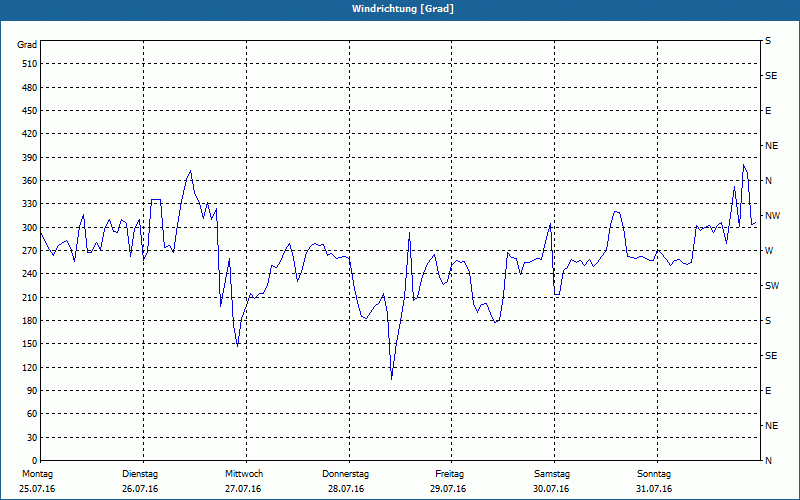Click the date 31.07.16
The image size is (800, 500).
pos(654,489)
